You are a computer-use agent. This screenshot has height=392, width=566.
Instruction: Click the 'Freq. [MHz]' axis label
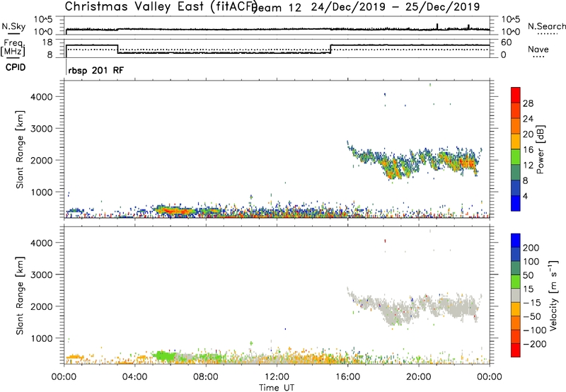pyautogui.click(x=13, y=48)
